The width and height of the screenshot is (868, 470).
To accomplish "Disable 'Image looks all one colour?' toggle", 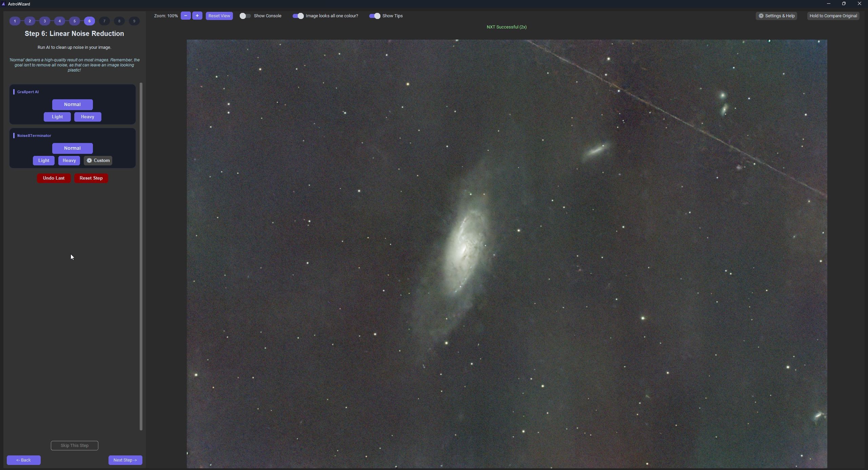I will pos(298,16).
